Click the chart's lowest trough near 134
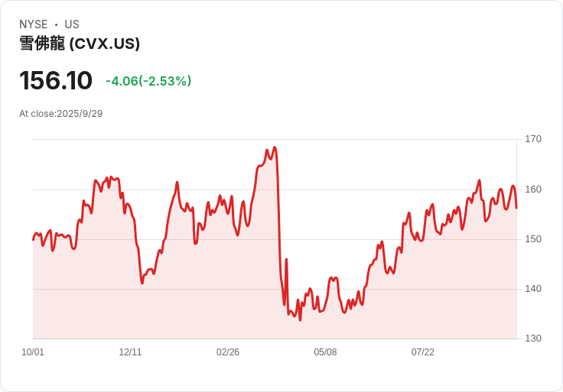 [300, 320]
